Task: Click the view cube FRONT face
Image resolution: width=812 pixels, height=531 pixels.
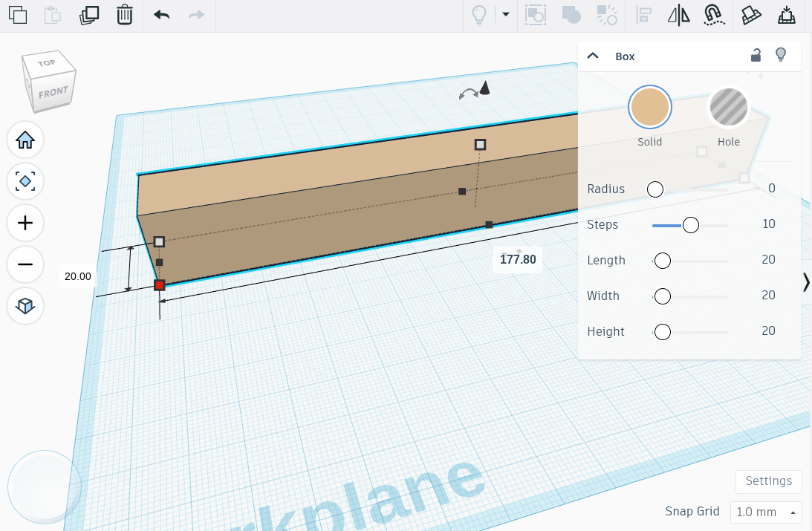Action: (53, 93)
